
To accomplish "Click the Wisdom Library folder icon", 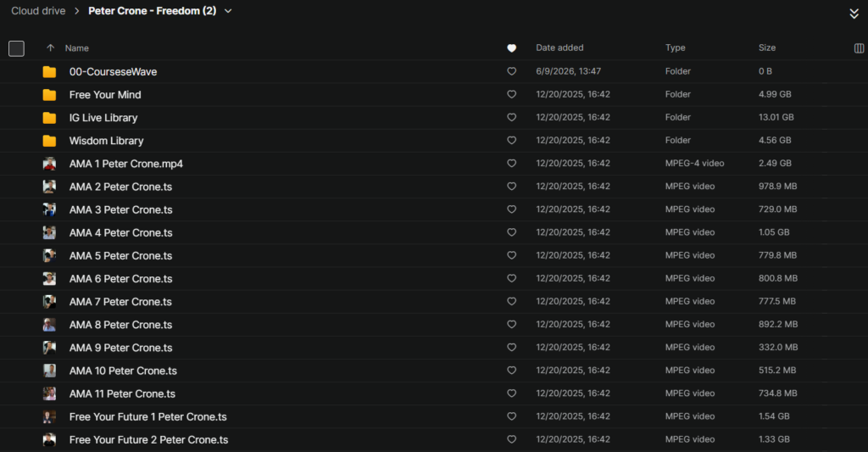I will (x=49, y=141).
